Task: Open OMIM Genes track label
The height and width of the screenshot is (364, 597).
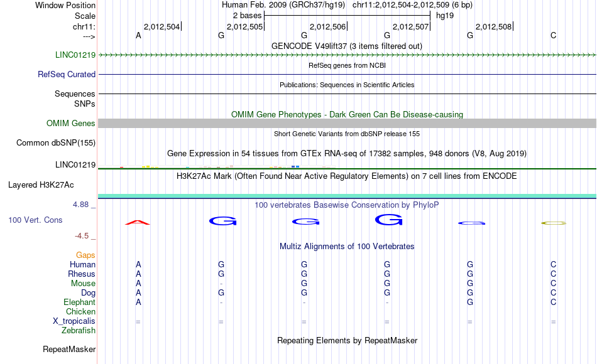Action: coord(71,123)
